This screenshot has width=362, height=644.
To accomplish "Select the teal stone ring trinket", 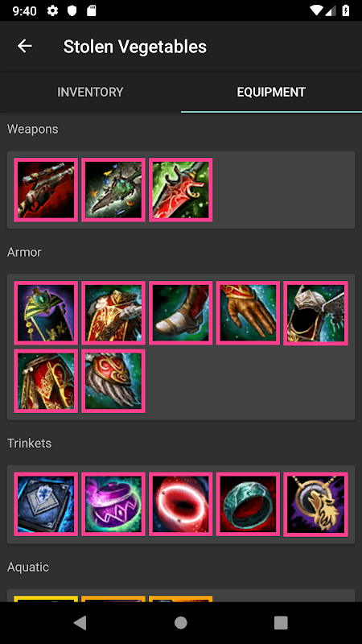I will point(248,504).
